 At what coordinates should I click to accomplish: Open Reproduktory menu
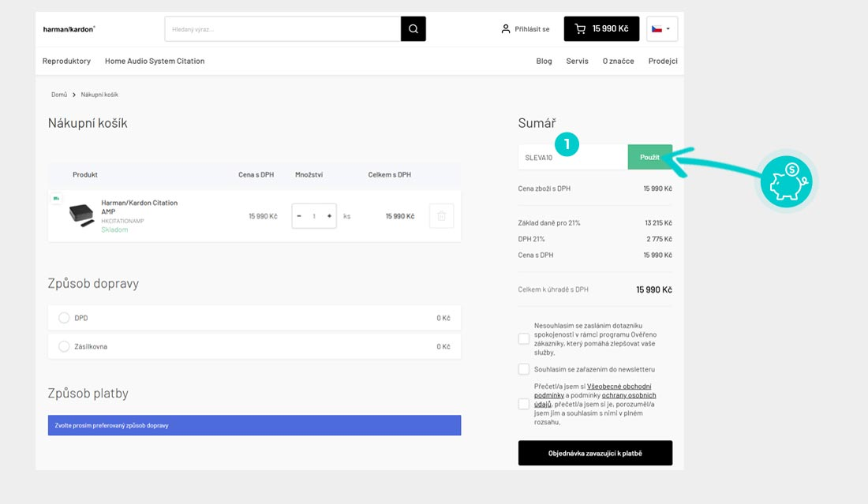pos(66,62)
